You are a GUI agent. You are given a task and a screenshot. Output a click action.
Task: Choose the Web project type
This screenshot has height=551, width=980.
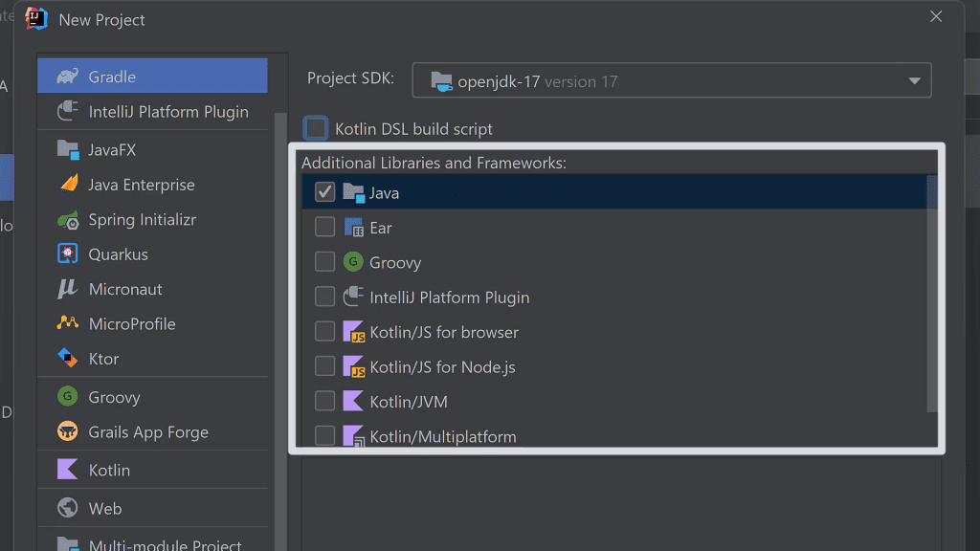pos(67,507)
